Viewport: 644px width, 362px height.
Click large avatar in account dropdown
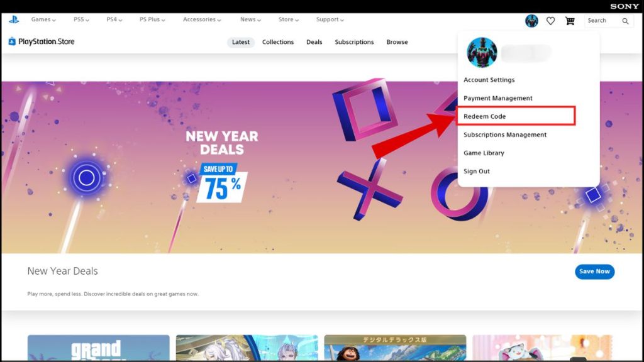[482, 53]
